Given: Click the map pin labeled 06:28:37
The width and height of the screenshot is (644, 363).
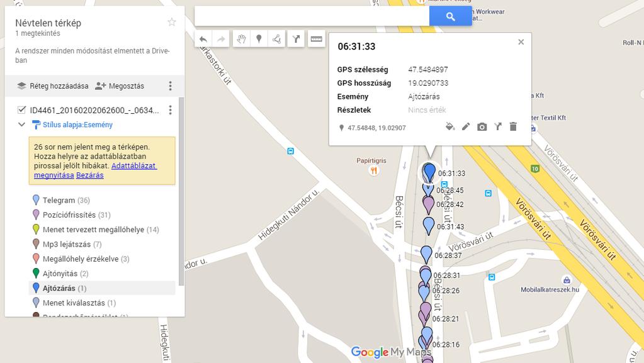Looking at the screenshot, I should pos(426,254).
